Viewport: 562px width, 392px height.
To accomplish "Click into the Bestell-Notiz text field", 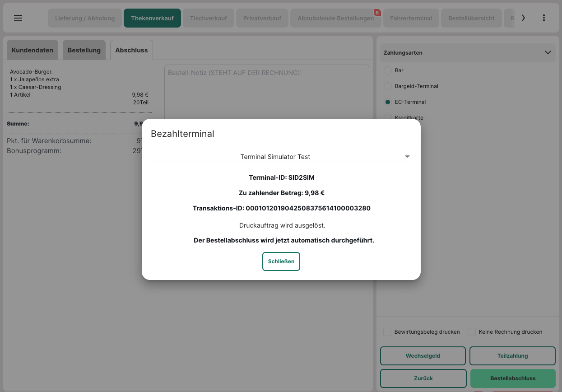I will pyautogui.click(x=266, y=90).
